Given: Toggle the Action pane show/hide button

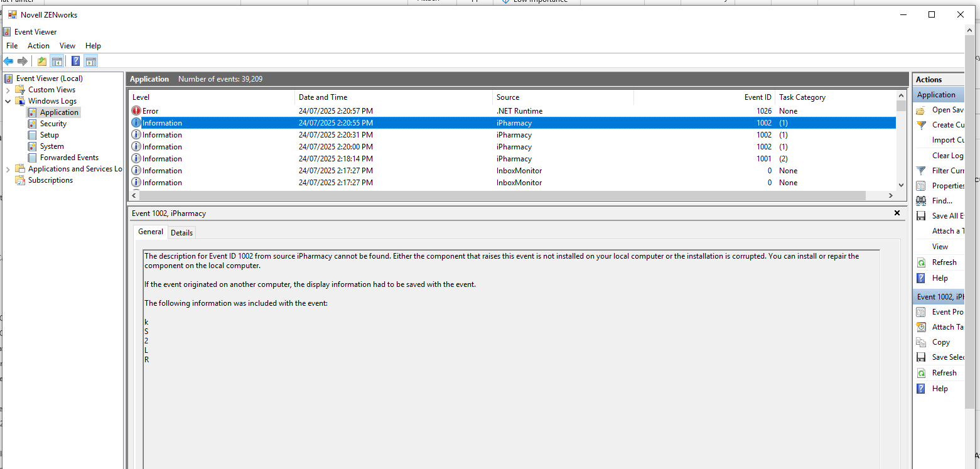Looking at the screenshot, I should 91,61.
